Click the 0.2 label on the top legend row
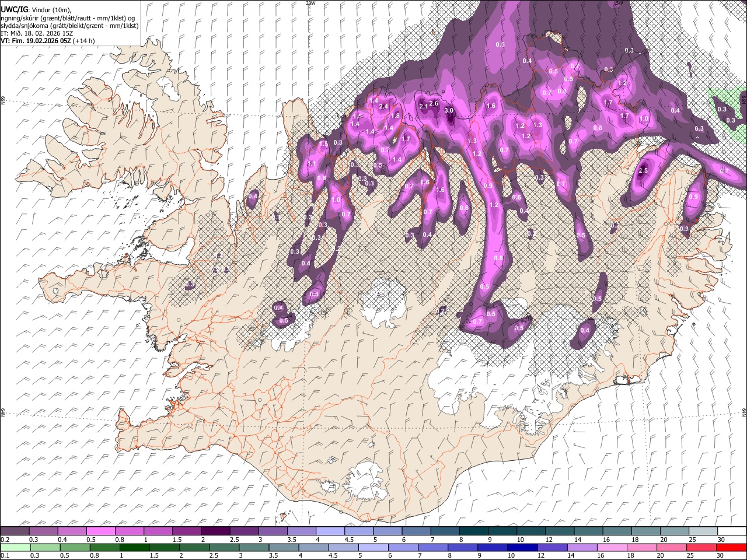Image resolution: width=747 pixels, height=560 pixels. (5, 540)
